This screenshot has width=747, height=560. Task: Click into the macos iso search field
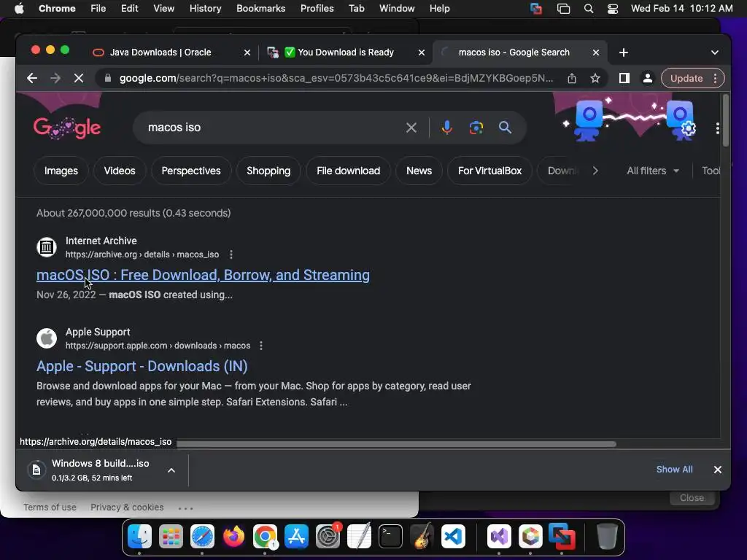(271, 128)
